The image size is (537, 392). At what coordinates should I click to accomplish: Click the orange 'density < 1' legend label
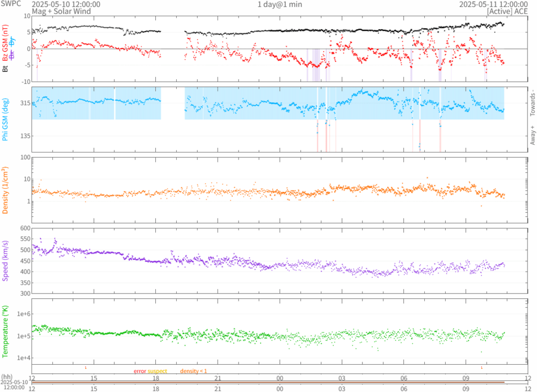(x=194, y=371)
